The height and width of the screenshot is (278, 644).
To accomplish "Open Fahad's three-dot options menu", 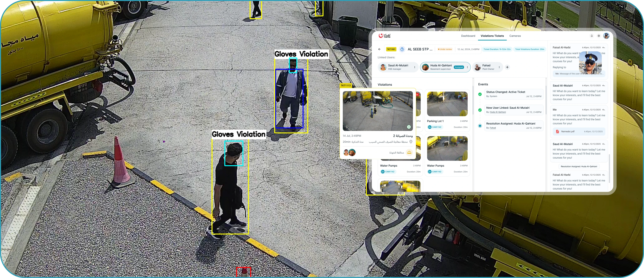I will tap(499, 67).
